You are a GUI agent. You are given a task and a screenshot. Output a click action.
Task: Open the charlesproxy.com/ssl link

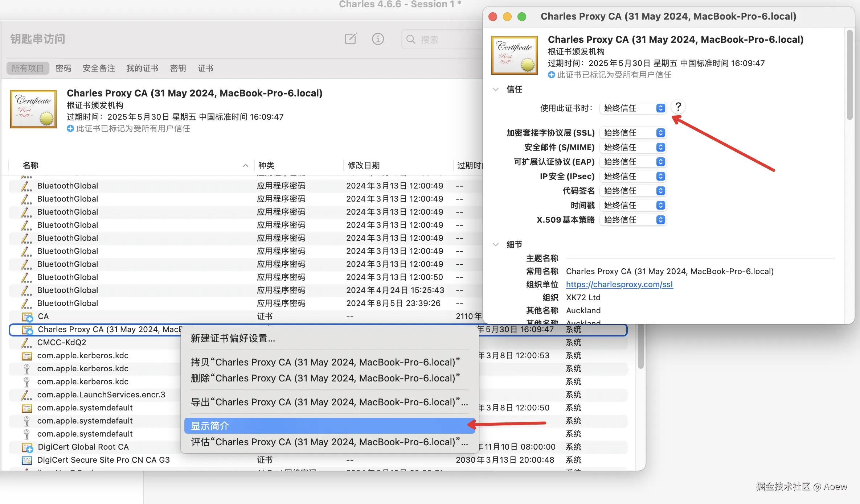click(619, 284)
